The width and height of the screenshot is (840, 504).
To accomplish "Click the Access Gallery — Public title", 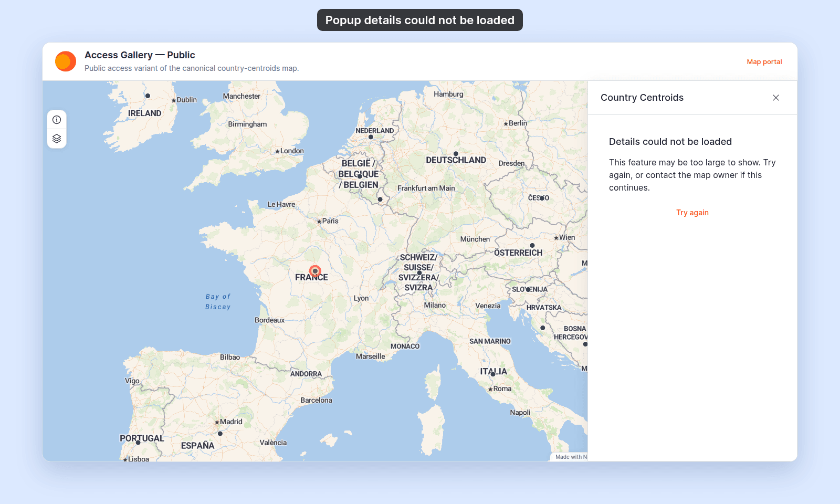I will pyautogui.click(x=140, y=55).
